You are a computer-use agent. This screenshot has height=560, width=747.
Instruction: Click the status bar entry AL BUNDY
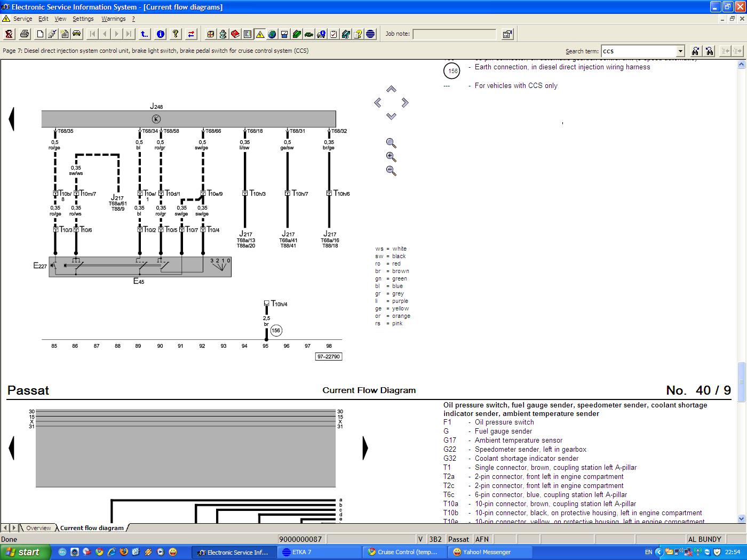pos(704,539)
